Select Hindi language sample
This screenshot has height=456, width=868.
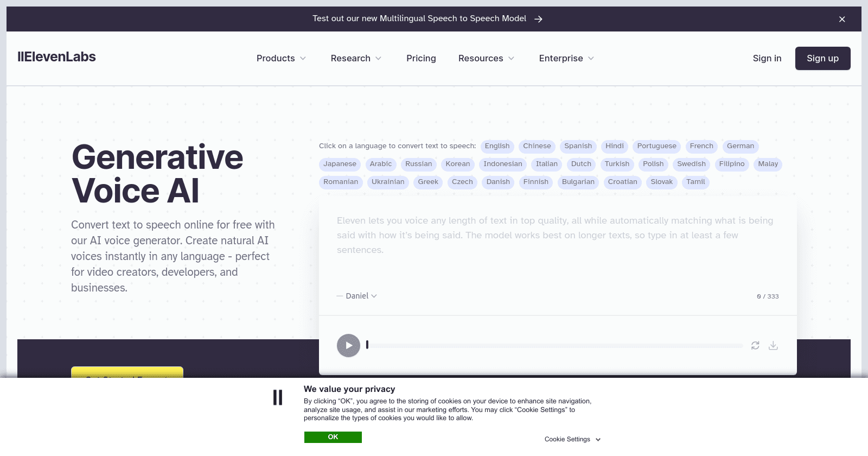(x=615, y=146)
